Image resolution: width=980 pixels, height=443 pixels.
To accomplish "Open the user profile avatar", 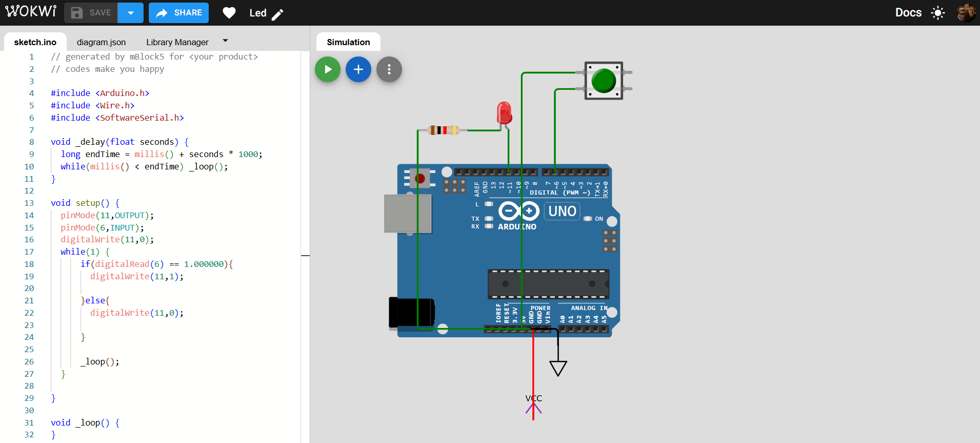I will 966,13.
